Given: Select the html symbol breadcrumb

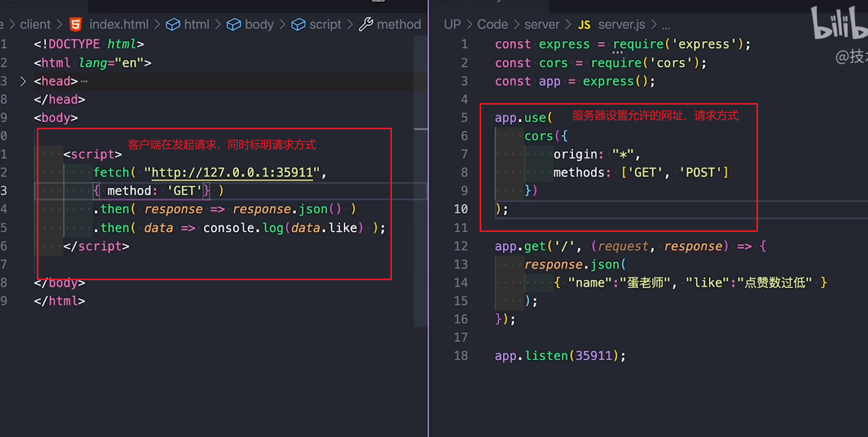Looking at the screenshot, I should 197,24.
